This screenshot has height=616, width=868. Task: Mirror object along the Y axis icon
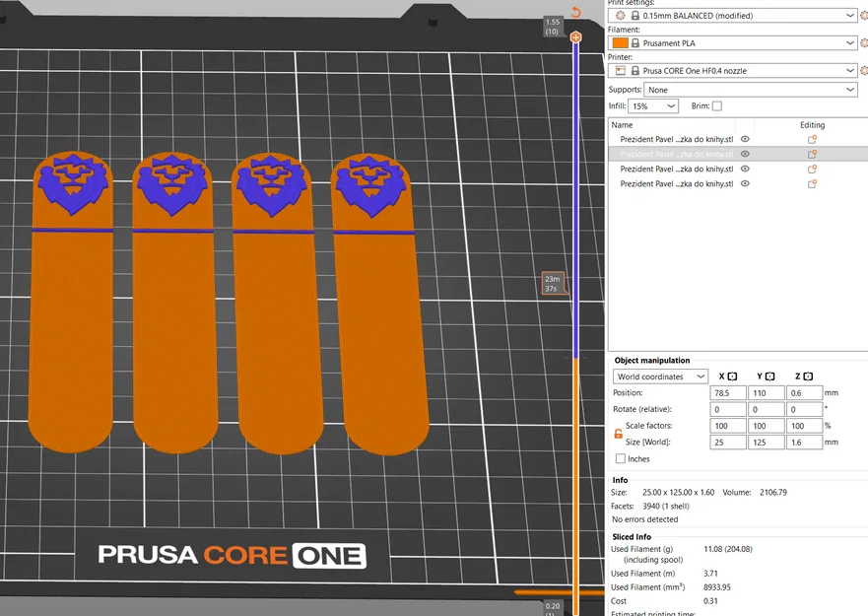pos(770,376)
